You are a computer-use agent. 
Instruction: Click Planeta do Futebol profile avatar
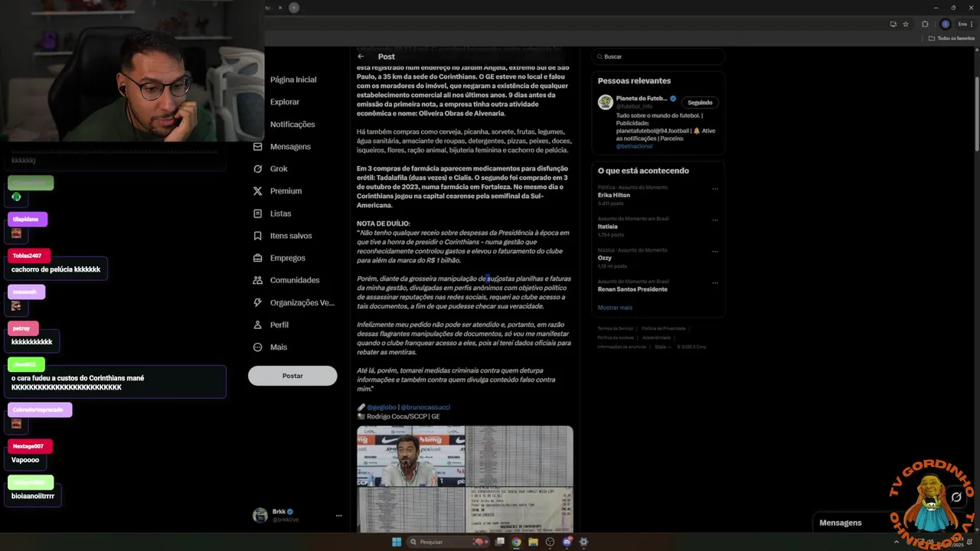click(606, 102)
